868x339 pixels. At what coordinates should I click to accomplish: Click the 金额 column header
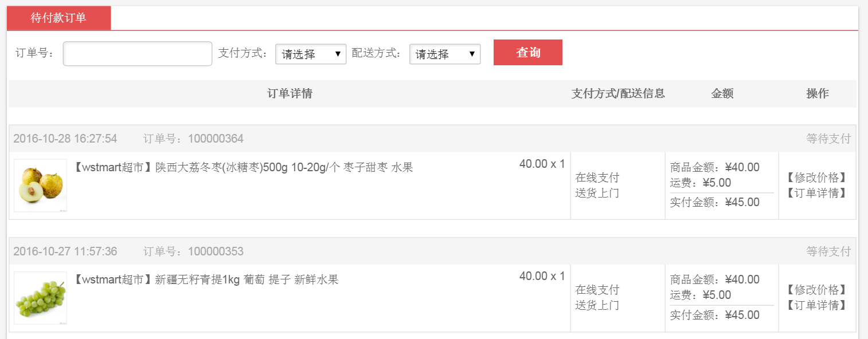click(x=722, y=93)
